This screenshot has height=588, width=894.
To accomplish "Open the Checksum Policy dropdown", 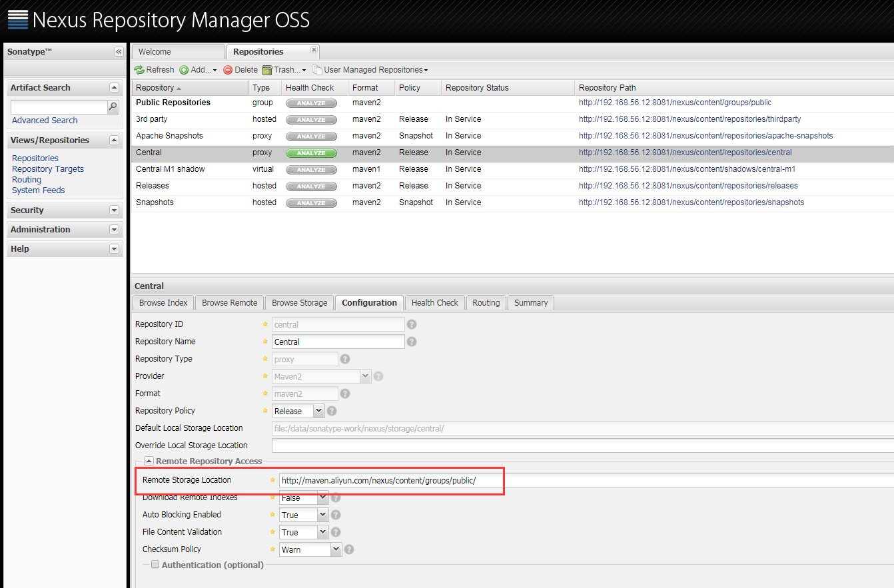I will point(336,549).
